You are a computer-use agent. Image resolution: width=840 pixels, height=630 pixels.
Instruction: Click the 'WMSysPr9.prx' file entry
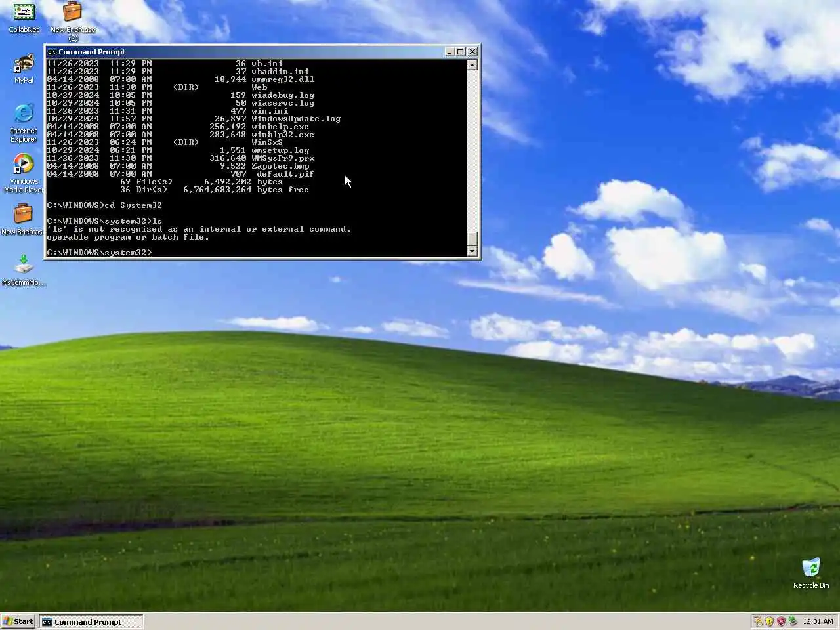pos(283,158)
